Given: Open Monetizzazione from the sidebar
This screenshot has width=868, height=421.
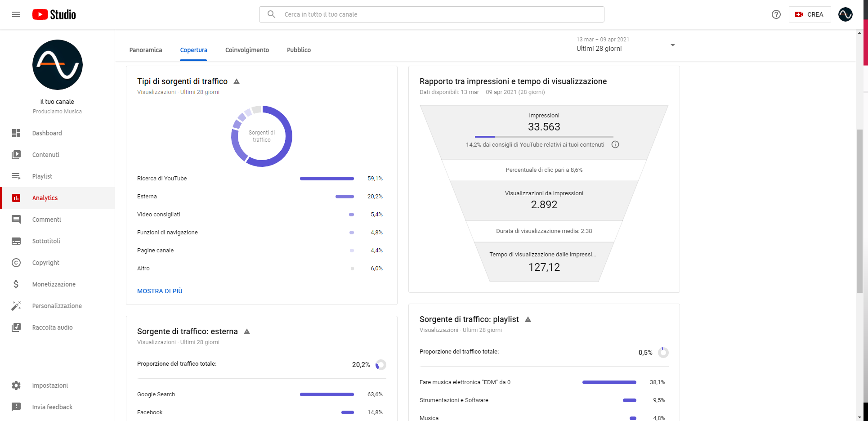Looking at the screenshot, I should (x=58, y=284).
